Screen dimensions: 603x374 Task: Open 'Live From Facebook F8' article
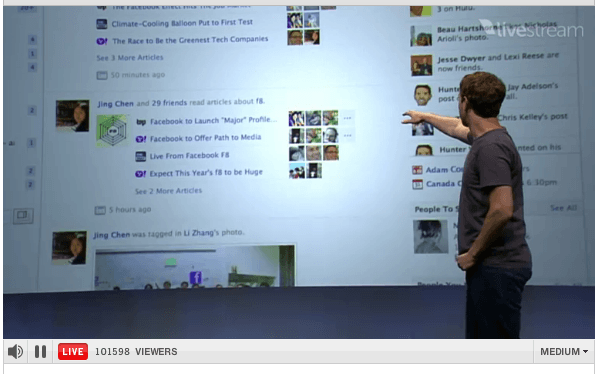(189, 156)
